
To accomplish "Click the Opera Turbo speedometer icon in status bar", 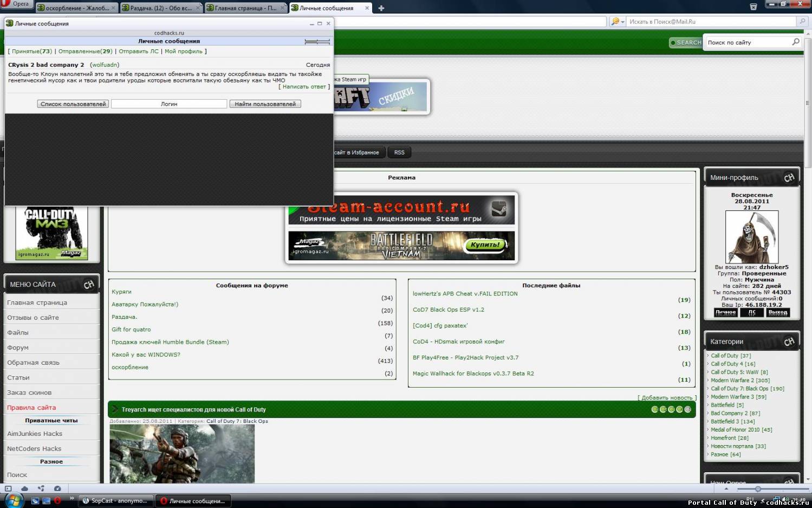I will (x=57, y=488).
